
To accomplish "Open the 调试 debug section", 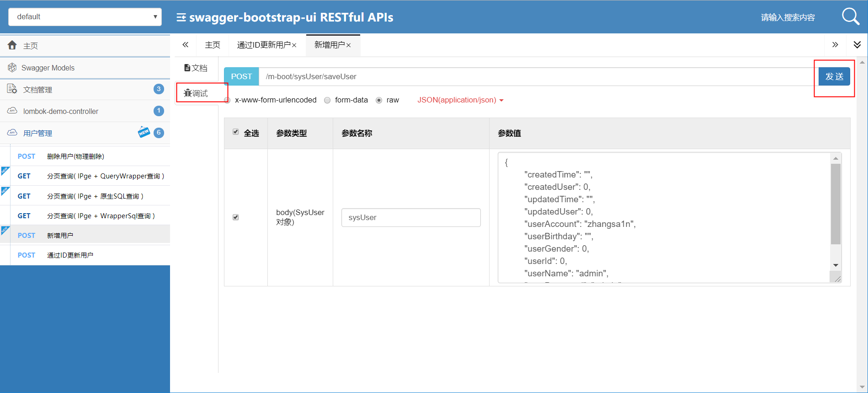I will [196, 93].
